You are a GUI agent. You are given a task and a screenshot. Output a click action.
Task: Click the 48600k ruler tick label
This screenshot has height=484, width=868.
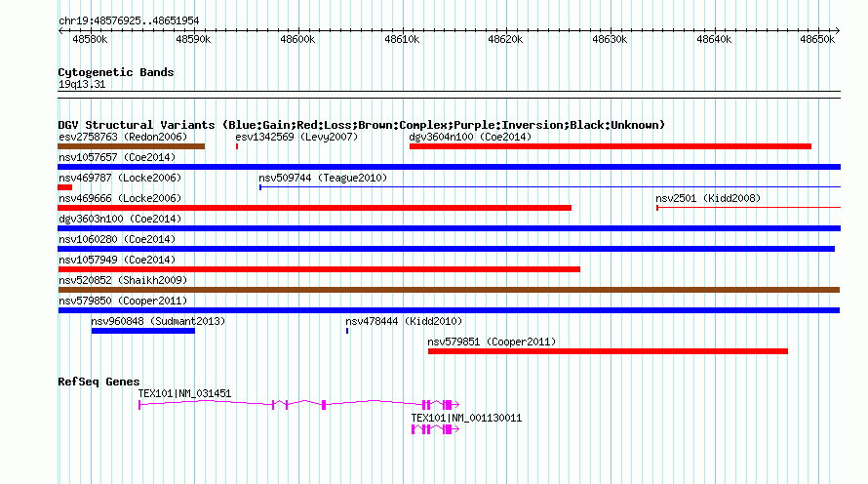click(x=297, y=39)
